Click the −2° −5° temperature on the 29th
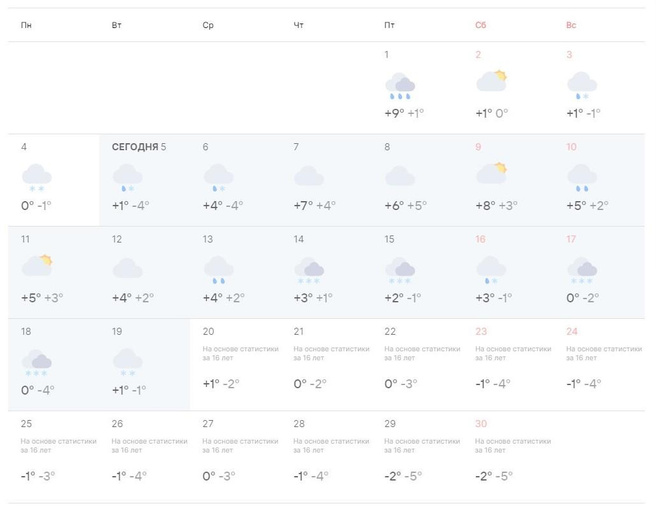656x520 pixels. pyautogui.click(x=403, y=476)
